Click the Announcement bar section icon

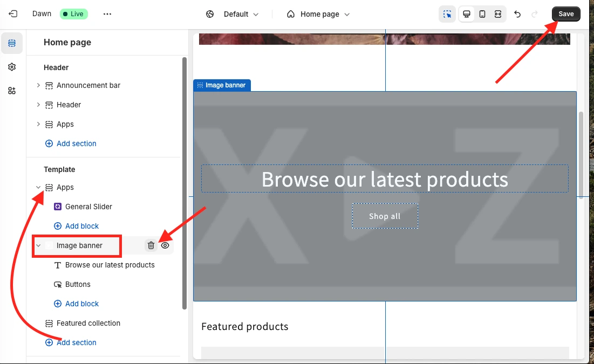[x=49, y=86]
